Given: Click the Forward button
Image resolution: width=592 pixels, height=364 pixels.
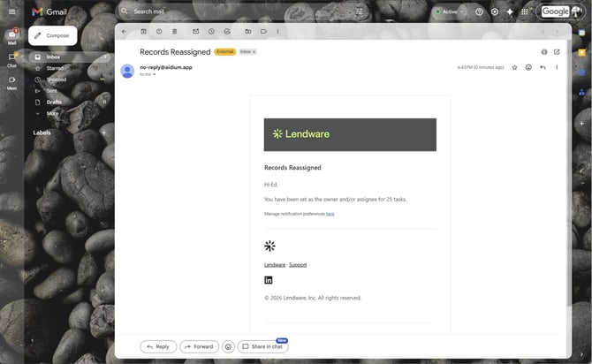Looking at the screenshot, I should [x=200, y=346].
